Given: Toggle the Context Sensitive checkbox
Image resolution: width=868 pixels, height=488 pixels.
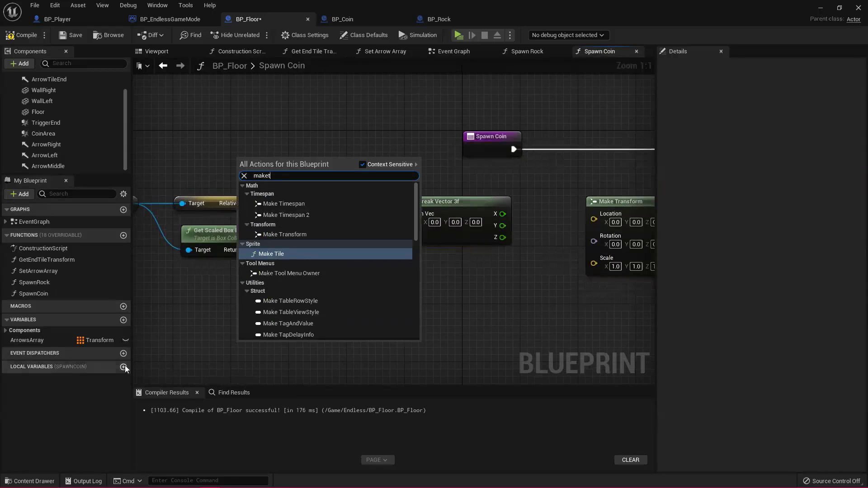Looking at the screenshot, I should coord(362,164).
